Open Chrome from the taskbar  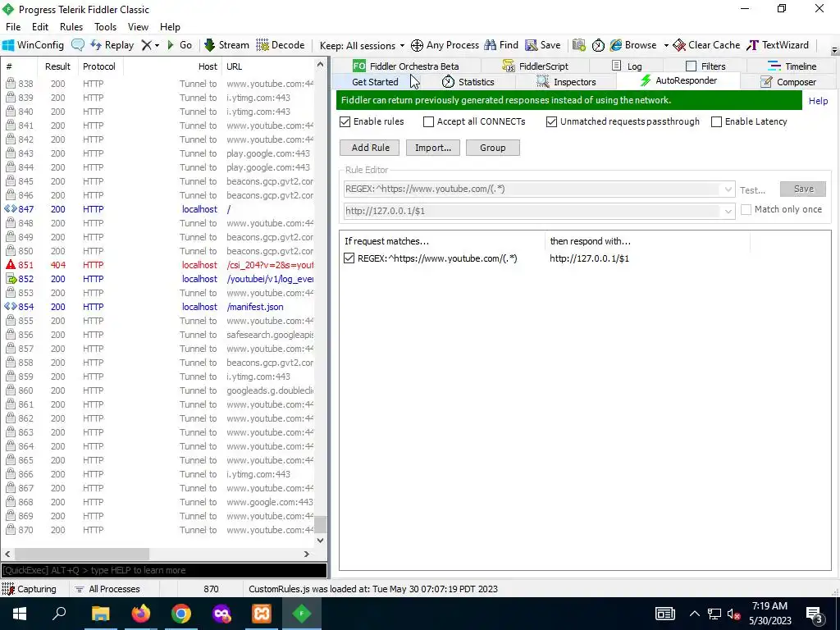click(181, 614)
